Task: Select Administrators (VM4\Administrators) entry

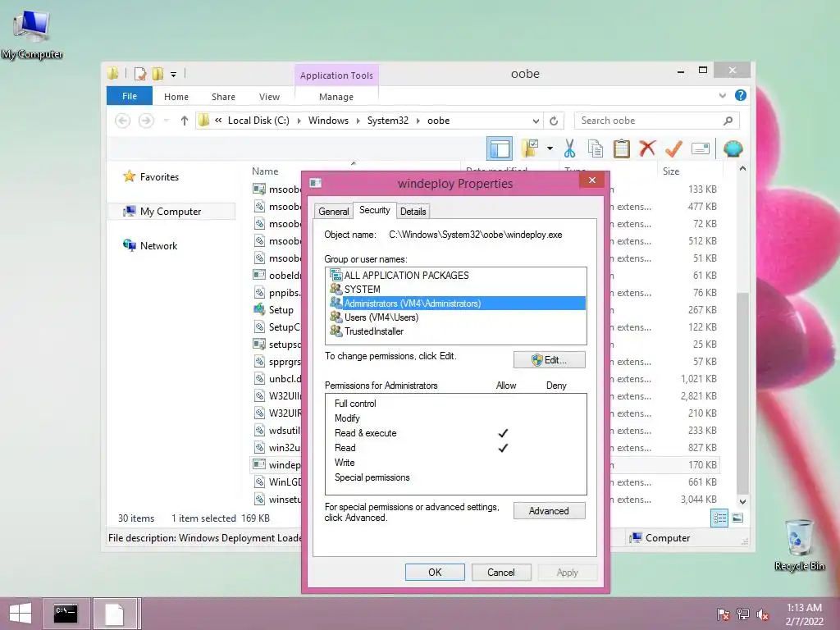Action: point(456,304)
